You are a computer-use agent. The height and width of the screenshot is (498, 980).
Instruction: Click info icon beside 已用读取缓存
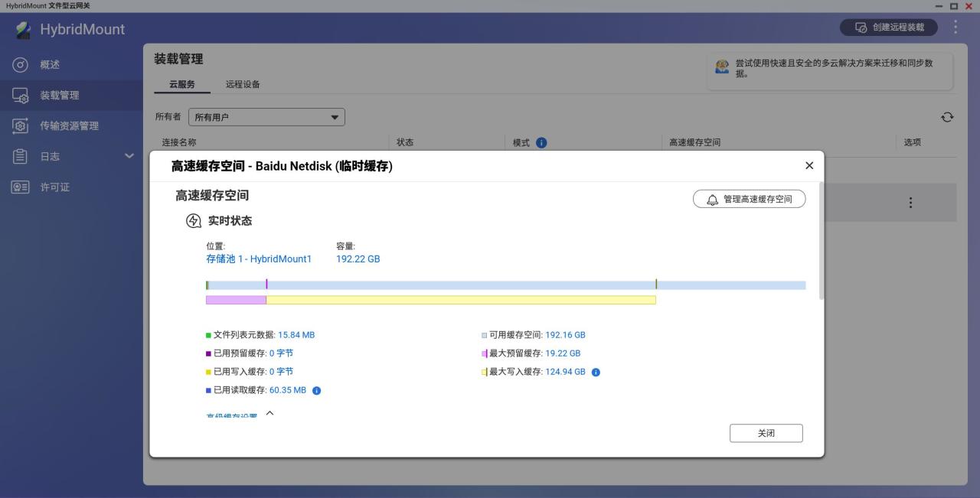[x=316, y=390]
